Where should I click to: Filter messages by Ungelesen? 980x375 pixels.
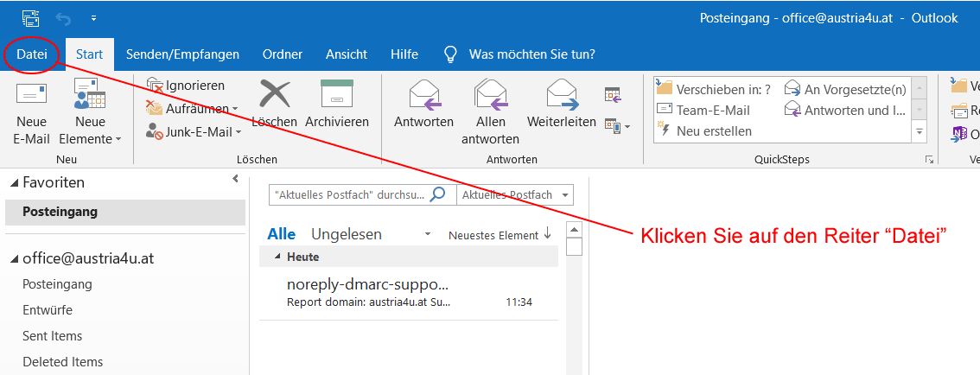[346, 234]
